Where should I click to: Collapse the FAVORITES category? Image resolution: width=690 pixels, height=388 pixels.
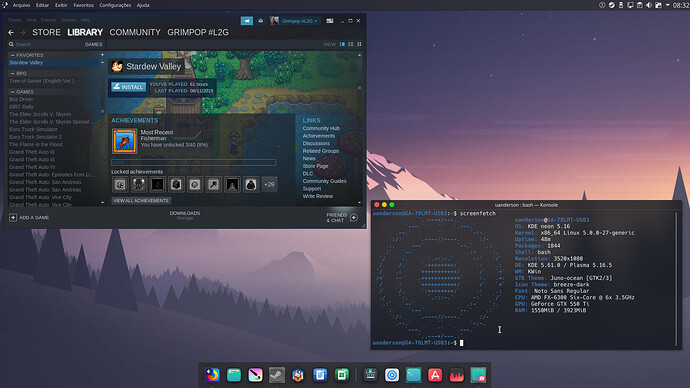12,55
